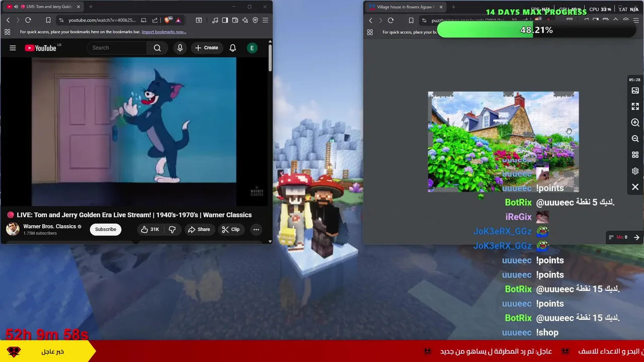Open site settings icon beside youtube.com URL
This screenshot has width=644, height=362.
click(x=61, y=20)
